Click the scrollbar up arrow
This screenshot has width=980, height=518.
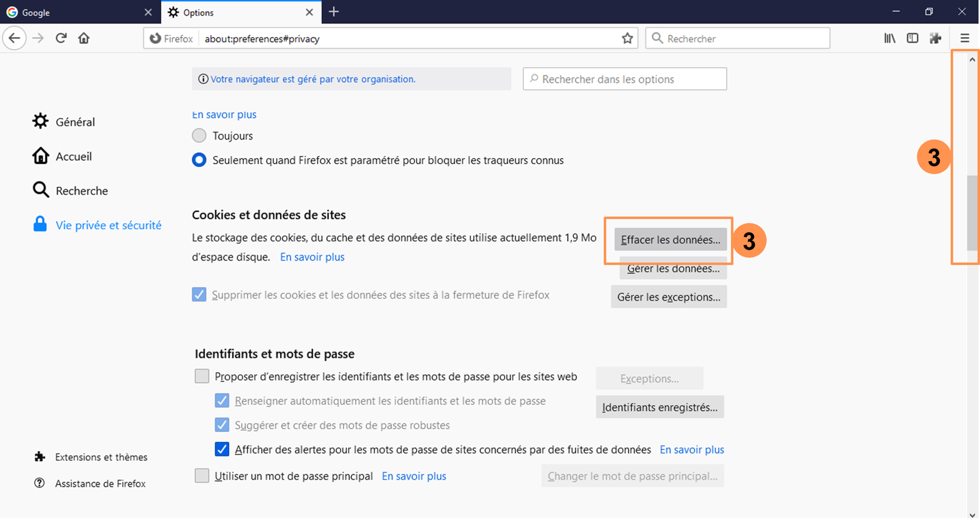click(x=972, y=59)
